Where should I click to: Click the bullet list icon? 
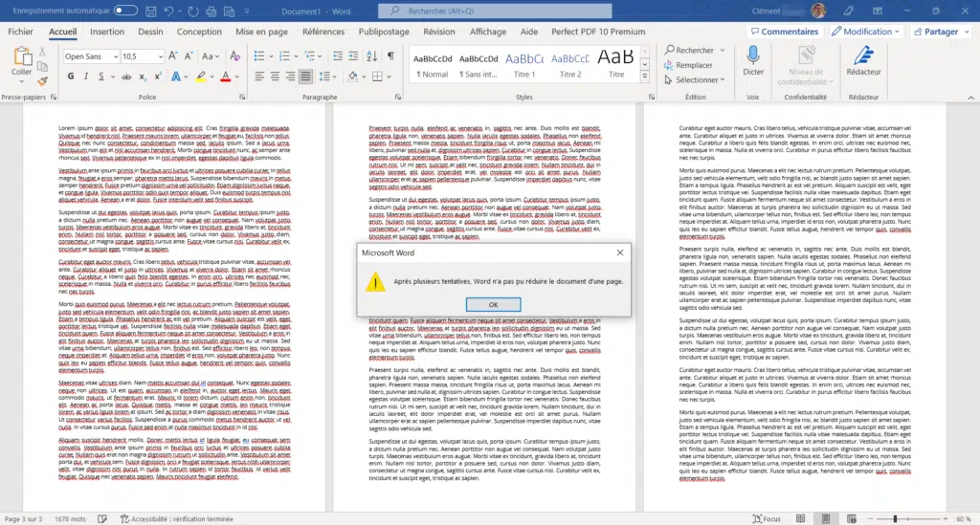(x=258, y=56)
